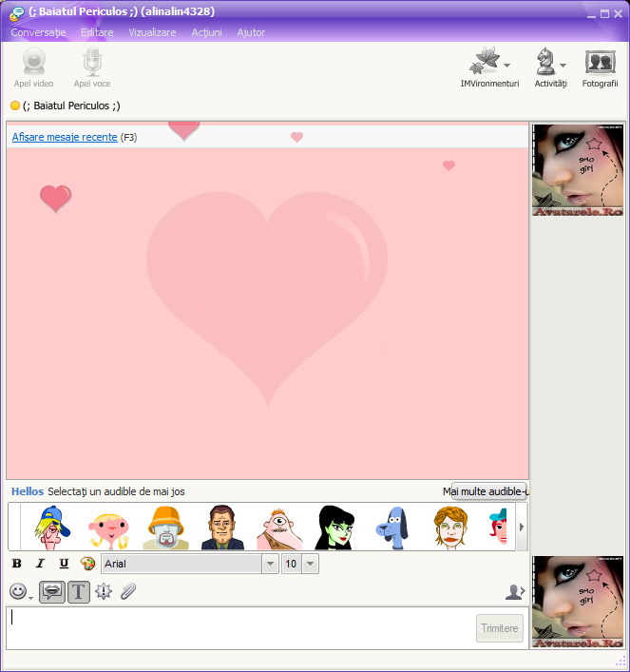The width and height of the screenshot is (630, 672).
Task: Click the contact's avatar at top right
Action: pos(578,170)
